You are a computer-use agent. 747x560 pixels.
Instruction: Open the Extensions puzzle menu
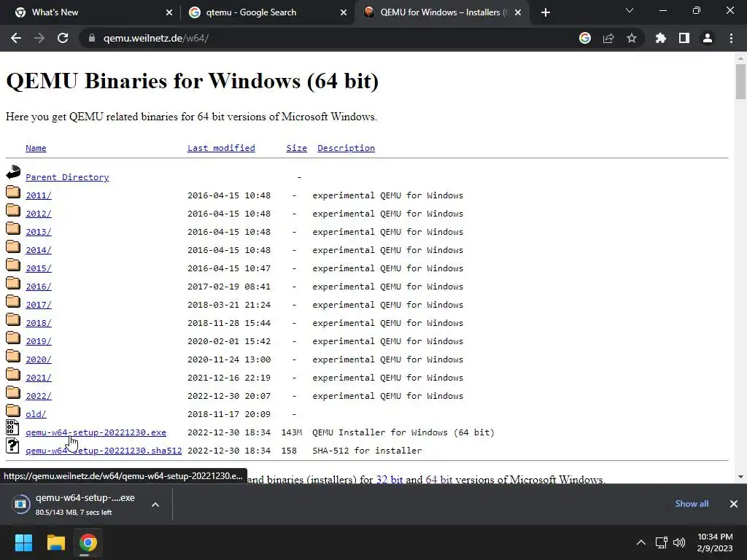661,38
